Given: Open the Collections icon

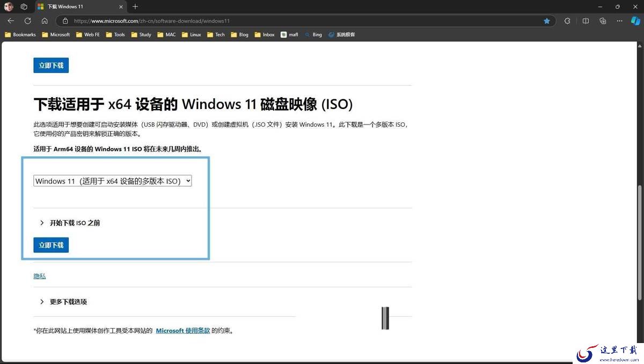Looking at the screenshot, I should [603, 21].
